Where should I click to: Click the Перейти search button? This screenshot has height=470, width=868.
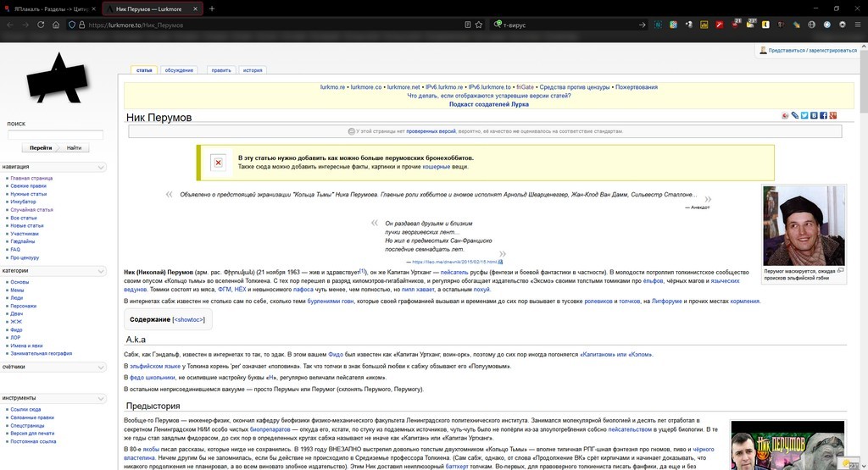[41, 147]
